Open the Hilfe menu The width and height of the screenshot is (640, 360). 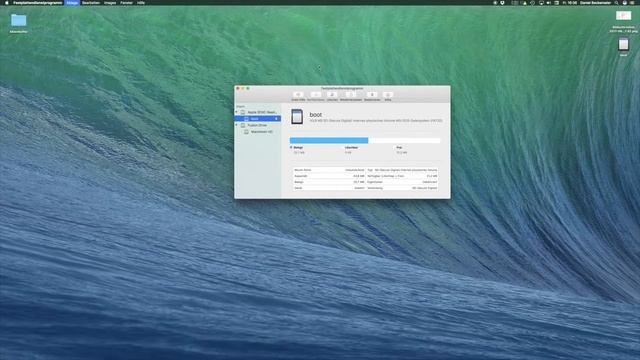(141, 2)
